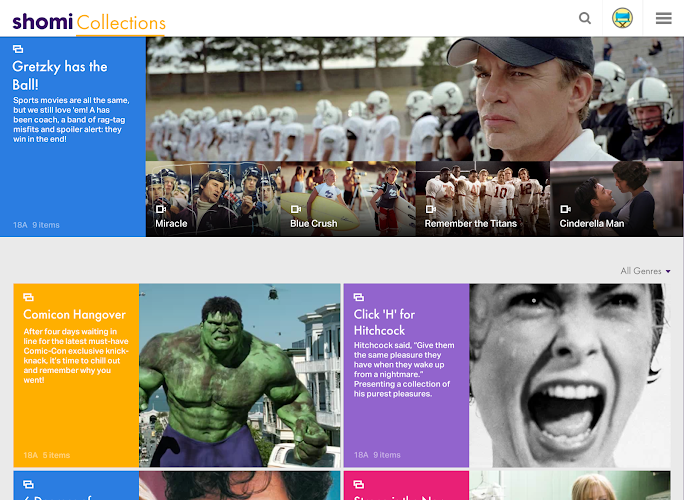Click '18A 9 items' on Hitchcock card
This screenshot has width=684, height=500.
tap(377, 455)
